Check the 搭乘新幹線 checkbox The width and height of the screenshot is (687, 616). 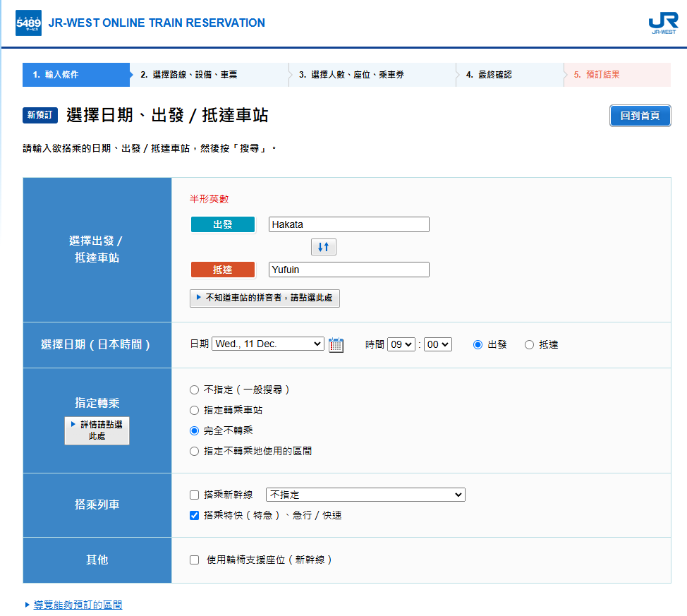[195, 495]
